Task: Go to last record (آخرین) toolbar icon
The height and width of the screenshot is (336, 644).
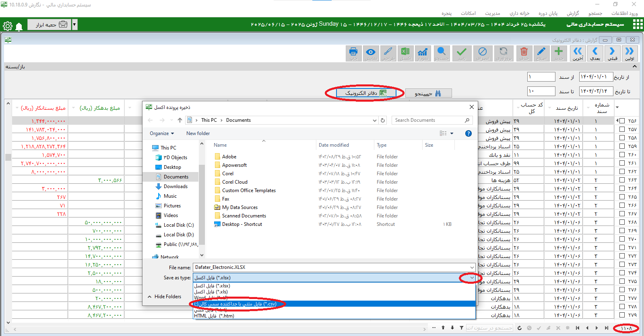Action: [578, 53]
